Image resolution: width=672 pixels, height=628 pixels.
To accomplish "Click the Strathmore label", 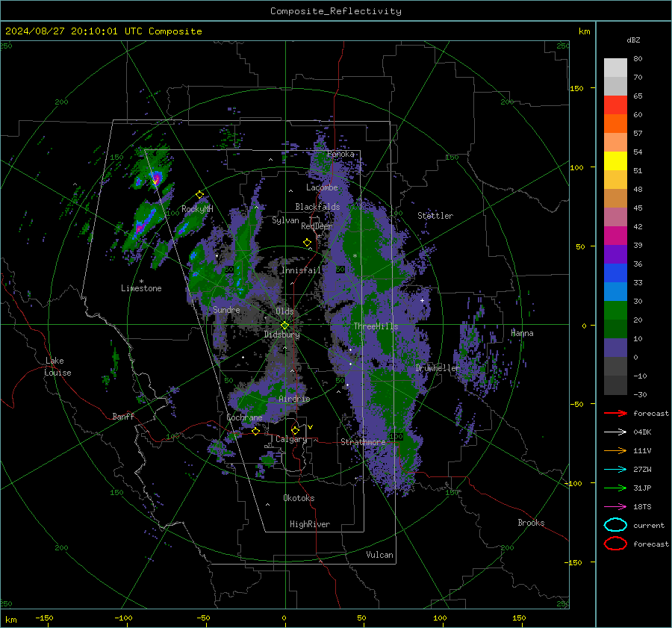I will 363,442.
